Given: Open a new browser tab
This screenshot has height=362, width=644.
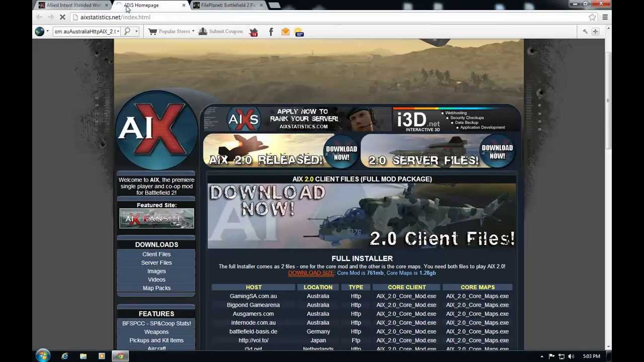Looking at the screenshot, I should (274, 5).
